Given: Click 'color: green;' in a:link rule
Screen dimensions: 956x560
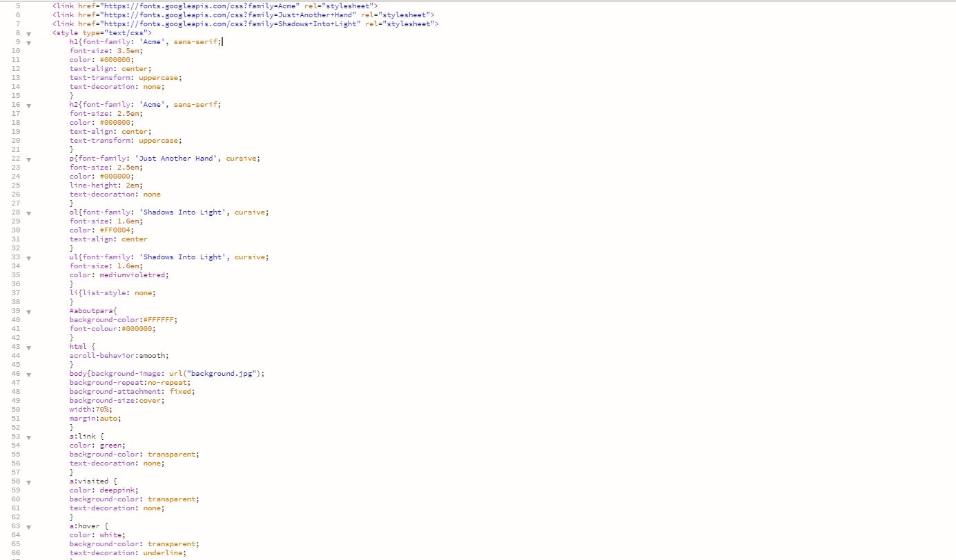Looking at the screenshot, I should [x=97, y=446].
